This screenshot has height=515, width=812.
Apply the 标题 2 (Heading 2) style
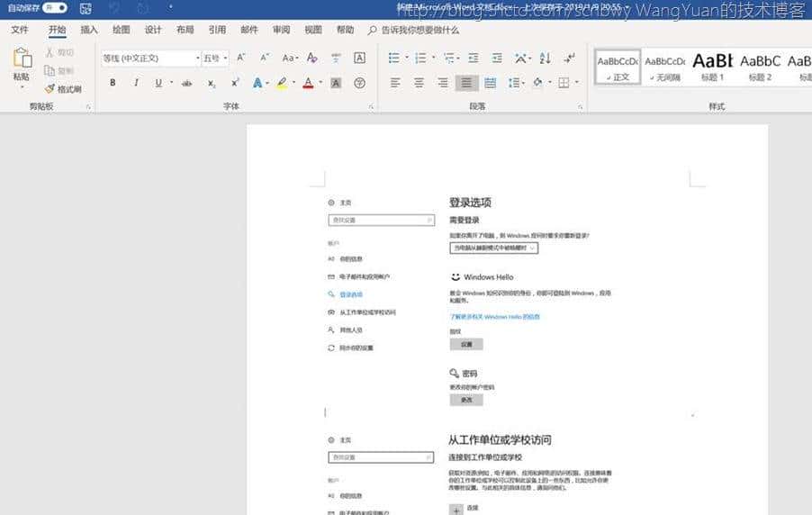pos(760,68)
